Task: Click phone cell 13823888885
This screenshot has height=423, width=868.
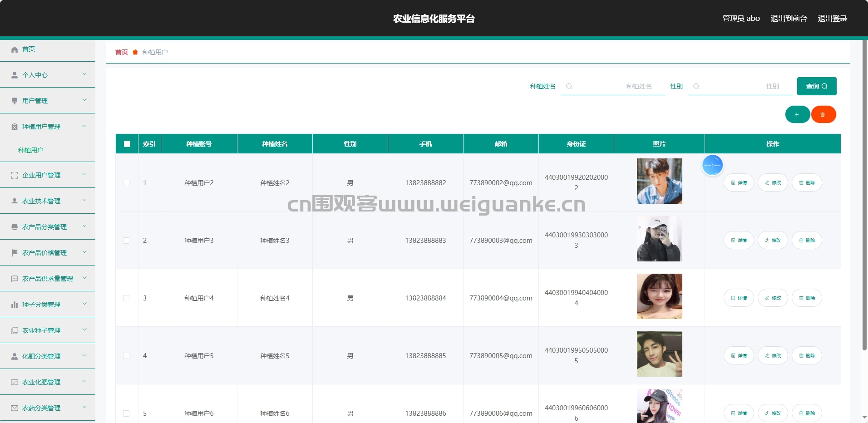Action: [x=425, y=356]
